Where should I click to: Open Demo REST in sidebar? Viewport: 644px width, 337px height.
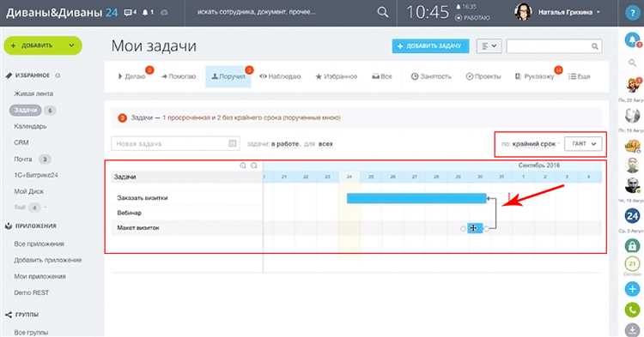(x=31, y=292)
